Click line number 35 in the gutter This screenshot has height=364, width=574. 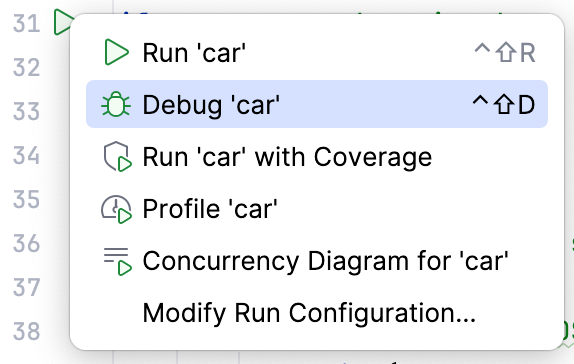click(26, 199)
